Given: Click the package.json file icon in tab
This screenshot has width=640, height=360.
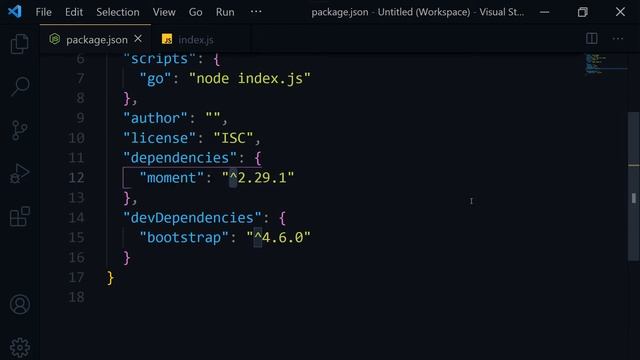Looking at the screenshot, I should [x=55, y=39].
